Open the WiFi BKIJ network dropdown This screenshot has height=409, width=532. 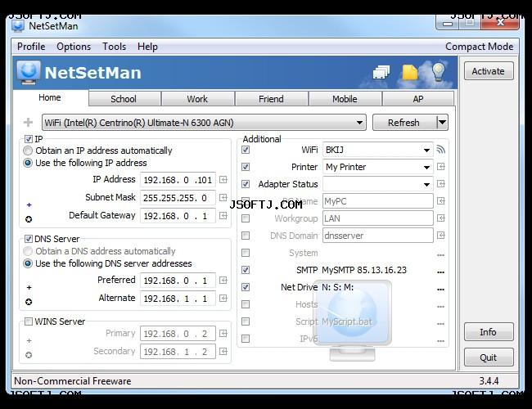click(378, 150)
